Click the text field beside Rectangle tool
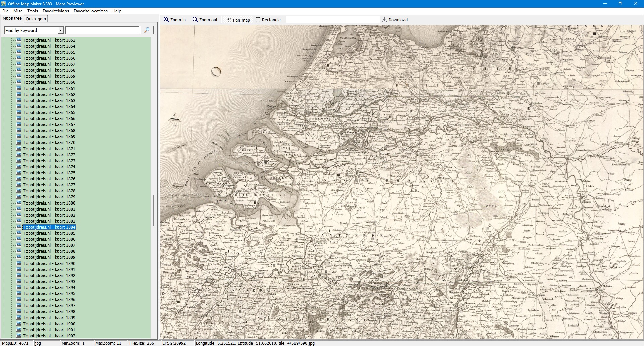 [x=332, y=20]
